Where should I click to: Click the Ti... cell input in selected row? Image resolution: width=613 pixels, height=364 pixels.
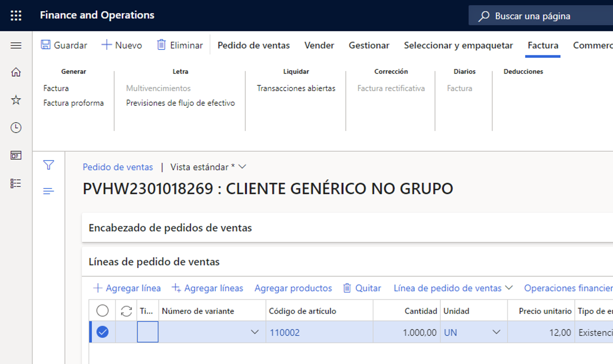click(x=148, y=332)
